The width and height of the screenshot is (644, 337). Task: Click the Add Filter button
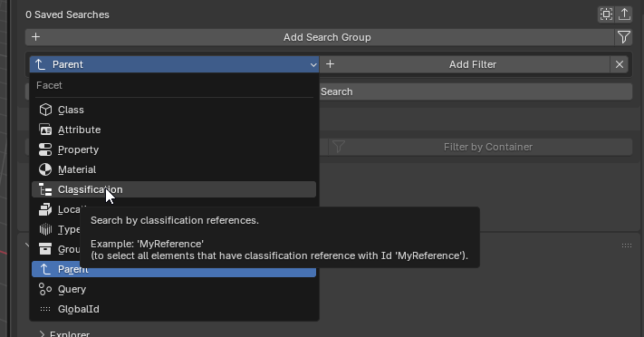[x=465, y=64]
